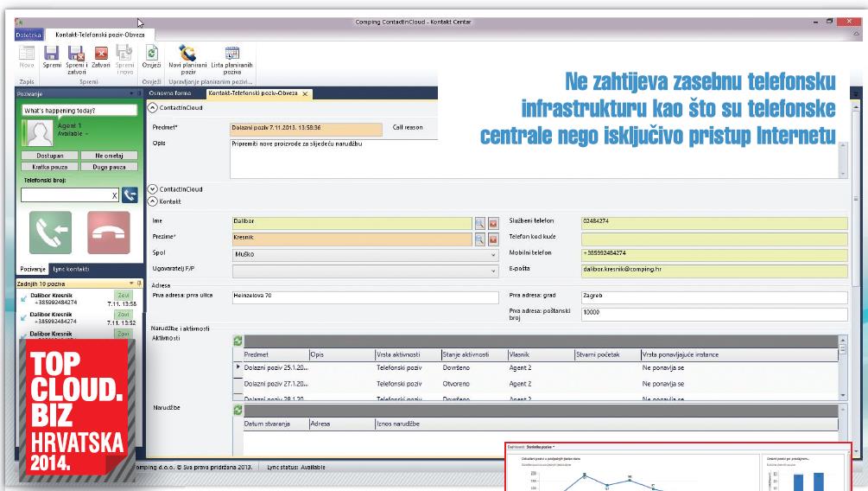This screenshot has height=491, width=868.
Task: Refresh with the Osvježi icon
Action: coord(151,54)
